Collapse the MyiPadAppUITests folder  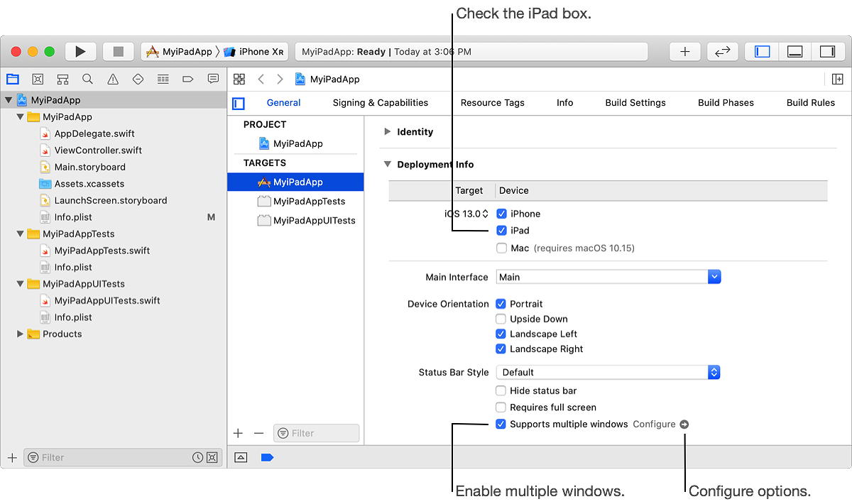point(21,284)
